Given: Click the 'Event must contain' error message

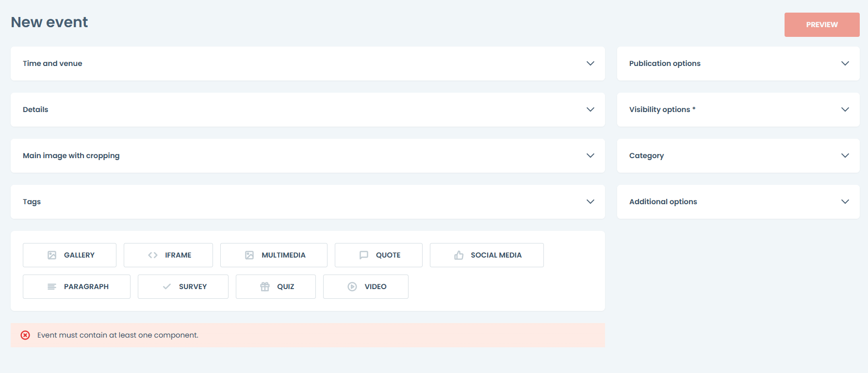Looking at the screenshot, I should pyautogui.click(x=118, y=335).
